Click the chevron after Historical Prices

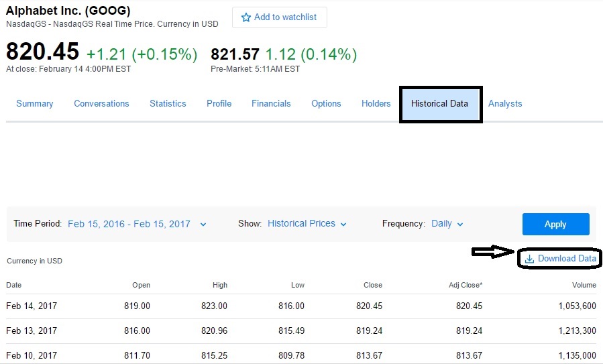(343, 224)
